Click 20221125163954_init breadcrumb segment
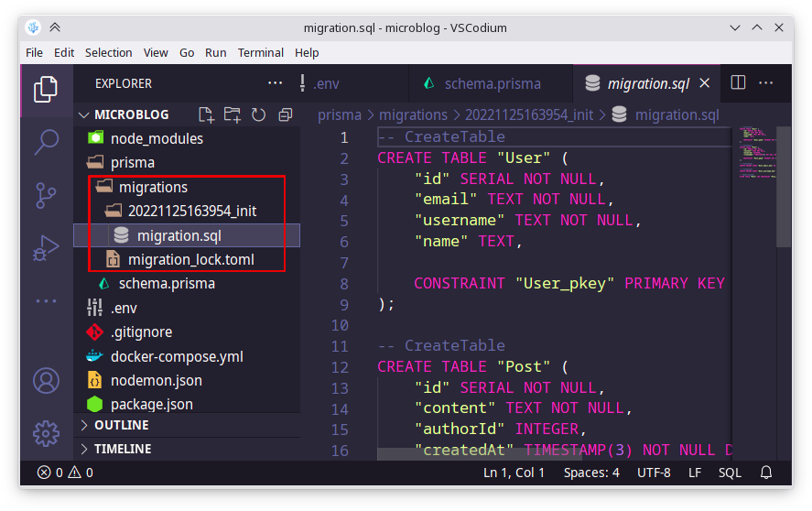This screenshot has height=511, width=812. coord(529,115)
